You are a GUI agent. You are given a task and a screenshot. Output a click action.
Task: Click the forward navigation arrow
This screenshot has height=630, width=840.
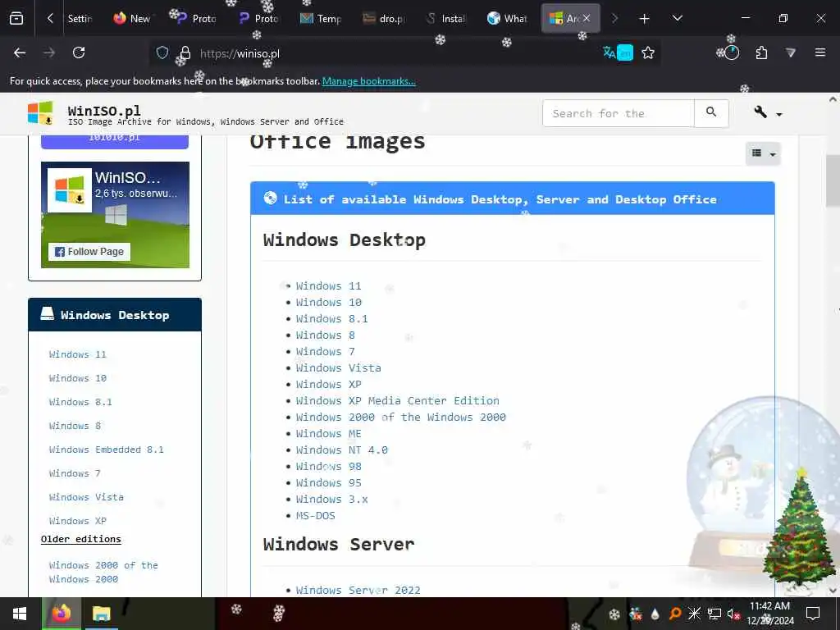[x=49, y=52]
